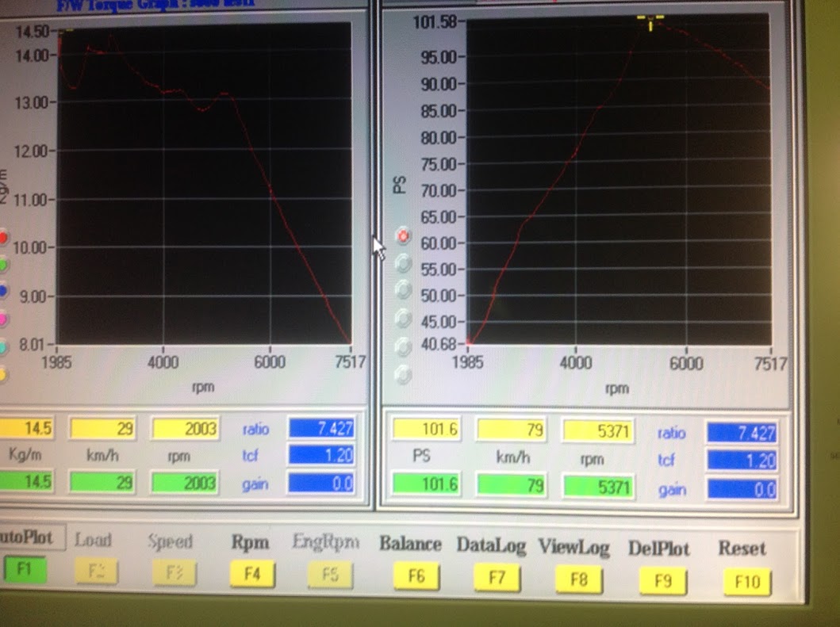Click the green 29 km/h field
Image resolution: width=840 pixels, height=627 pixels.
coord(102,483)
